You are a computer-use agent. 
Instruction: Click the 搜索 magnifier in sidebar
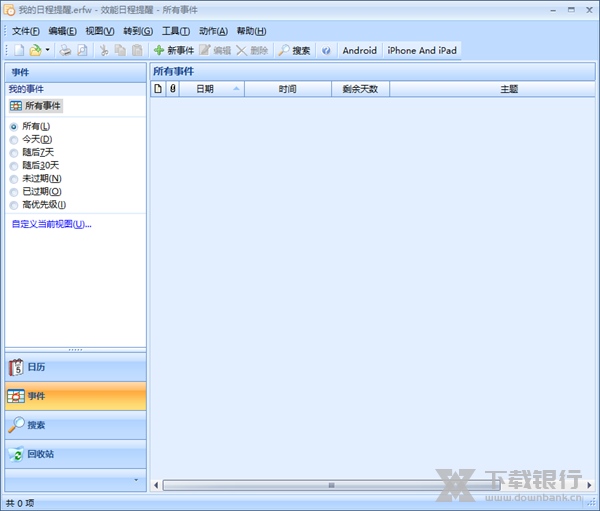point(16,425)
